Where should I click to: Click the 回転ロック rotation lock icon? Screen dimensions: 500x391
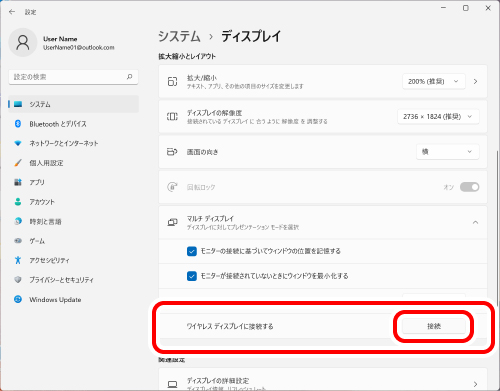coord(172,187)
